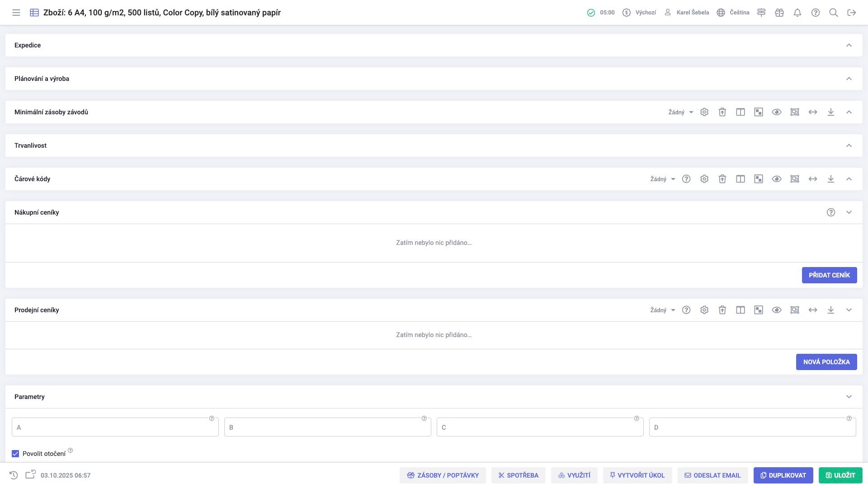Open history icon in bottom bar
The height and width of the screenshot is (488, 868).
tap(14, 475)
